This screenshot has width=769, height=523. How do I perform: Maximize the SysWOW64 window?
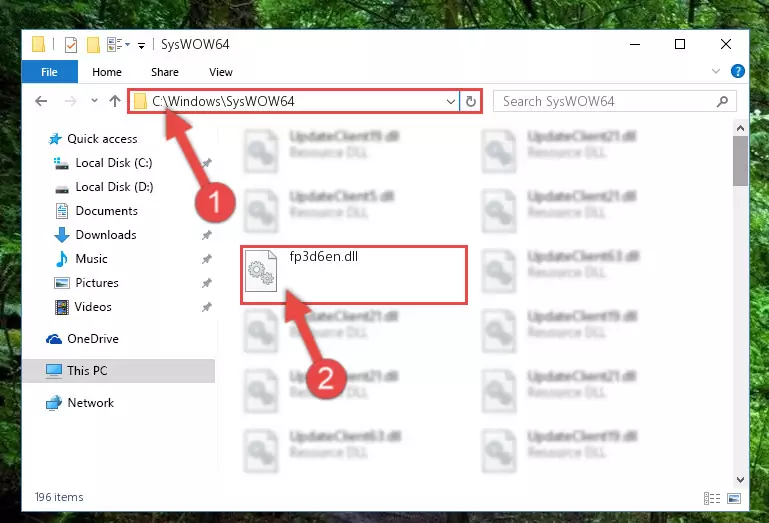pyautogui.click(x=680, y=44)
